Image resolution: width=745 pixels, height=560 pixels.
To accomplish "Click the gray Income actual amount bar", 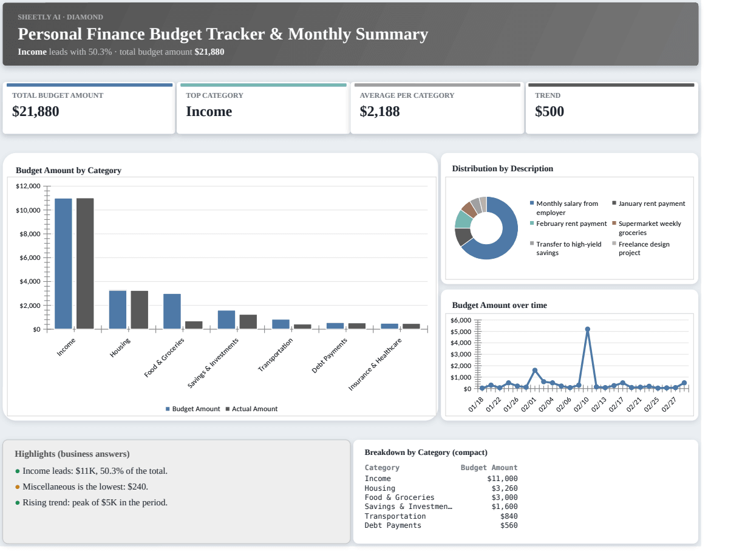I will click(85, 264).
